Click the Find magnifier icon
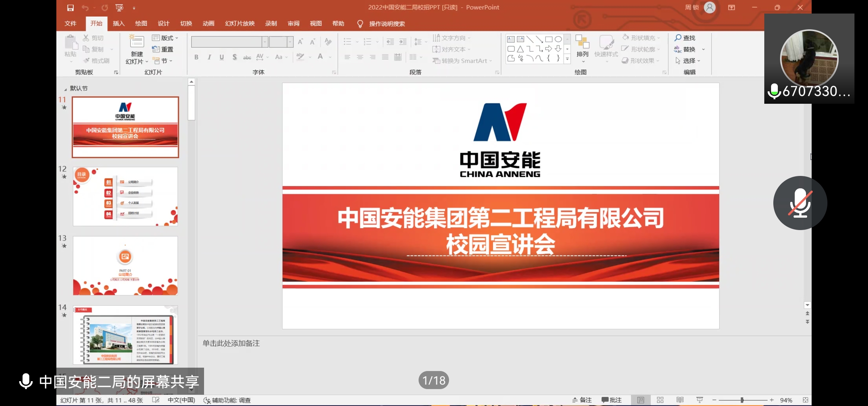868x406 pixels. pyautogui.click(x=678, y=38)
